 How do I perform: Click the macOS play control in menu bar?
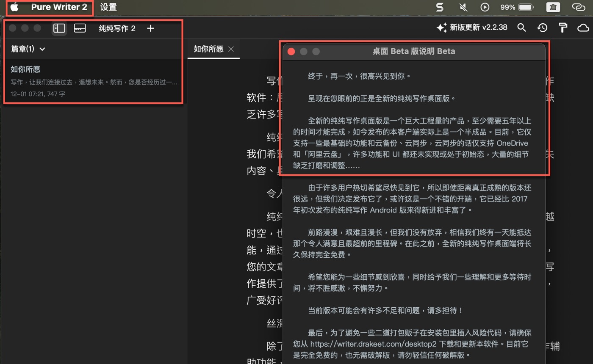pos(485,7)
